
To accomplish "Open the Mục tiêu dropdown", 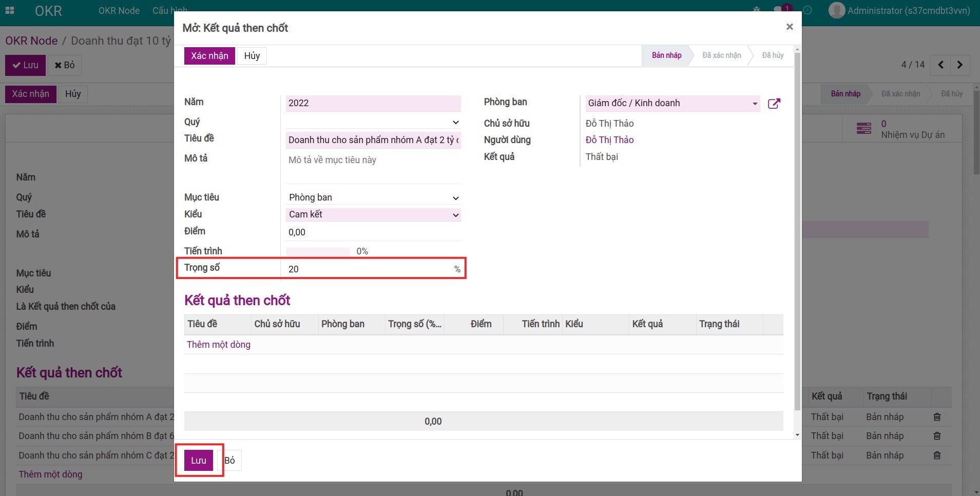I will point(373,198).
